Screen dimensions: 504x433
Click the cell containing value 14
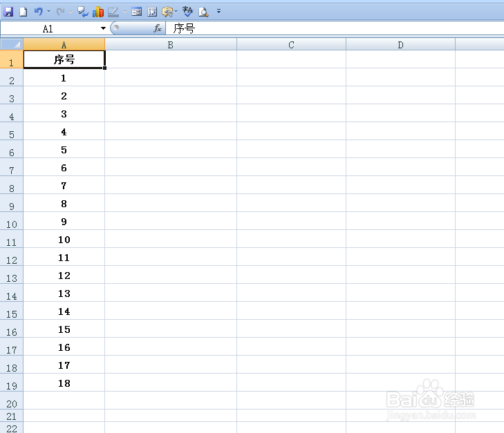(64, 311)
